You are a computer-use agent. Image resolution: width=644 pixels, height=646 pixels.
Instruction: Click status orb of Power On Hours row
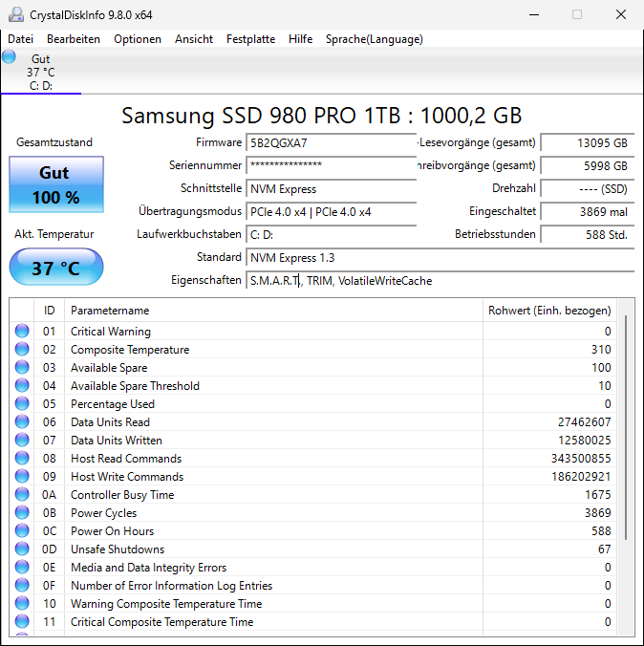[22, 530]
